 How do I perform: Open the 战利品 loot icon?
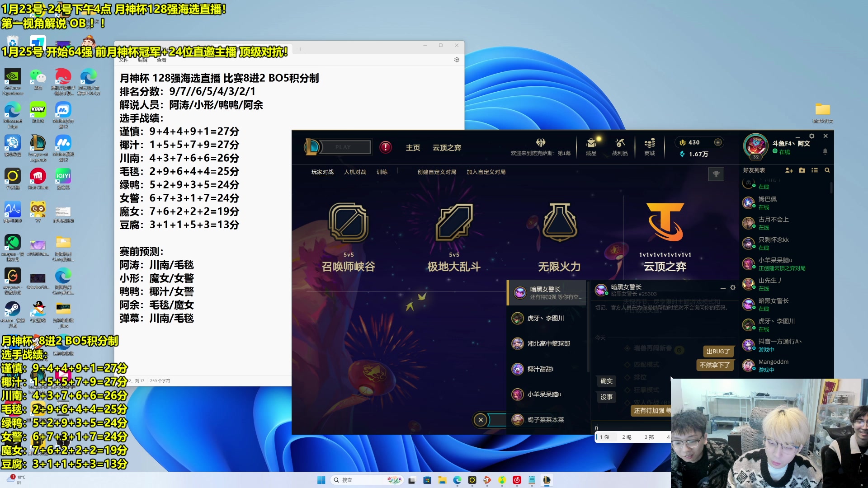[x=620, y=147]
